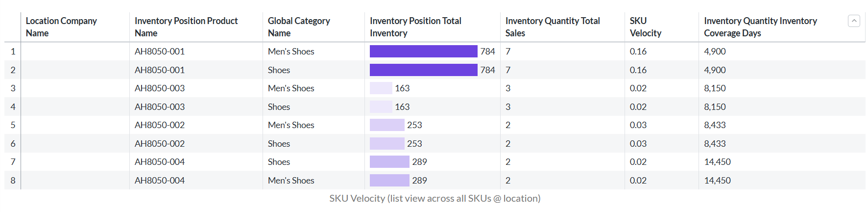The width and height of the screenshot is (868, 212).
Task: Click the 14,450 coverage days cell in row 8
Action: click(x=717, y=181)
